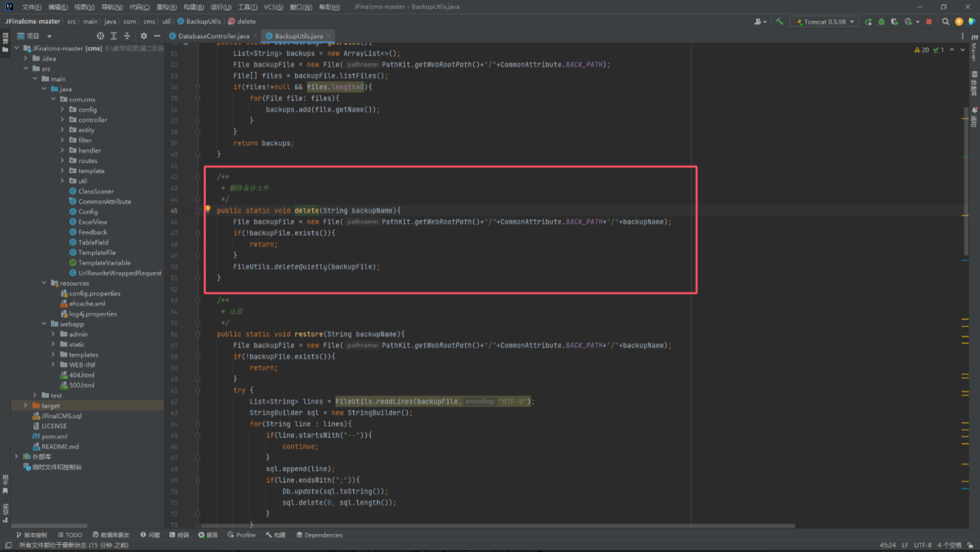The height and width of the screenshot is (552, 980).
Task: Toggle fold on restore method javadoc line 53
Action: point(198,300)
